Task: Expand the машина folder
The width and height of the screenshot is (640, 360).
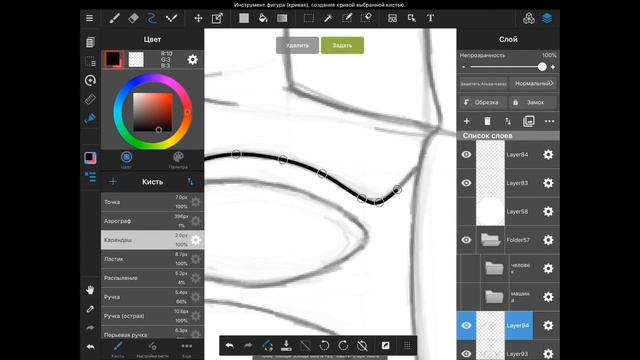Action: click(x=494, y=297)
